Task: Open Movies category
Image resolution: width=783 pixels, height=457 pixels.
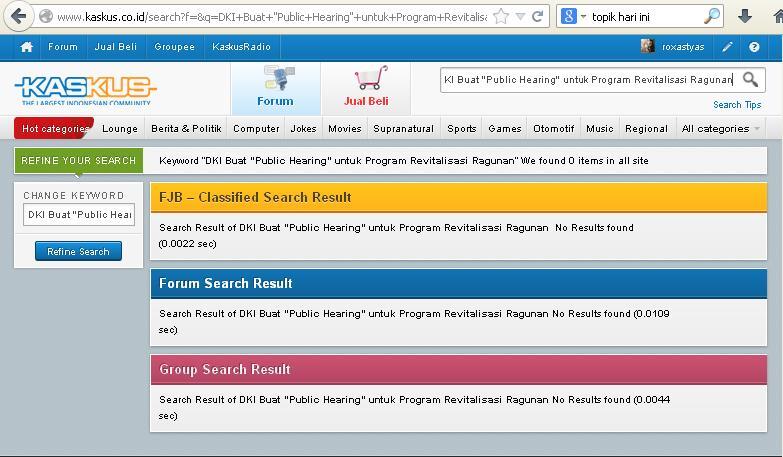Action: [345, 129]
